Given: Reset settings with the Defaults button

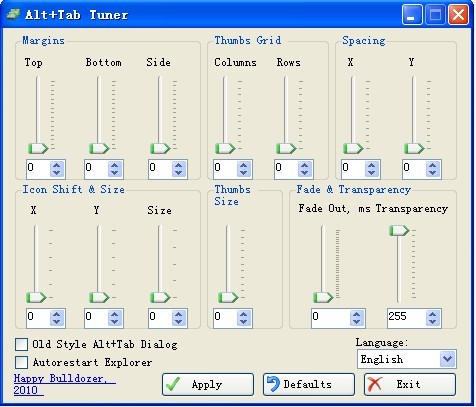Looking at the screenshot, I should tap(309, 384).
